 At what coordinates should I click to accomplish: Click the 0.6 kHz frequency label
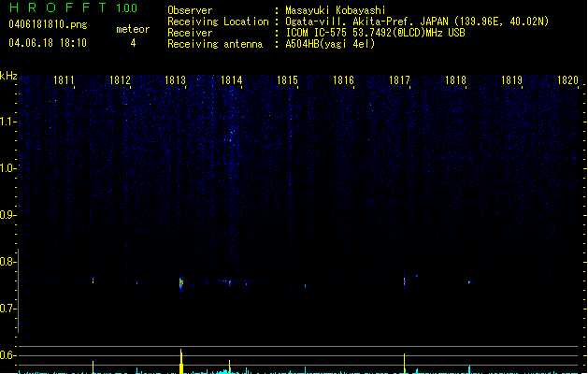coord(7,355)
